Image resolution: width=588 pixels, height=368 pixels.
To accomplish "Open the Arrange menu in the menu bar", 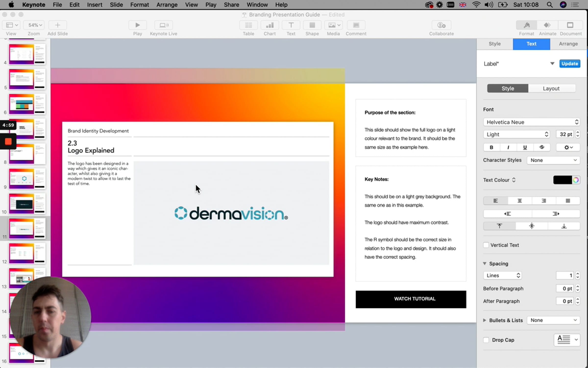I will pyautogui.click(x=167, y=5).
